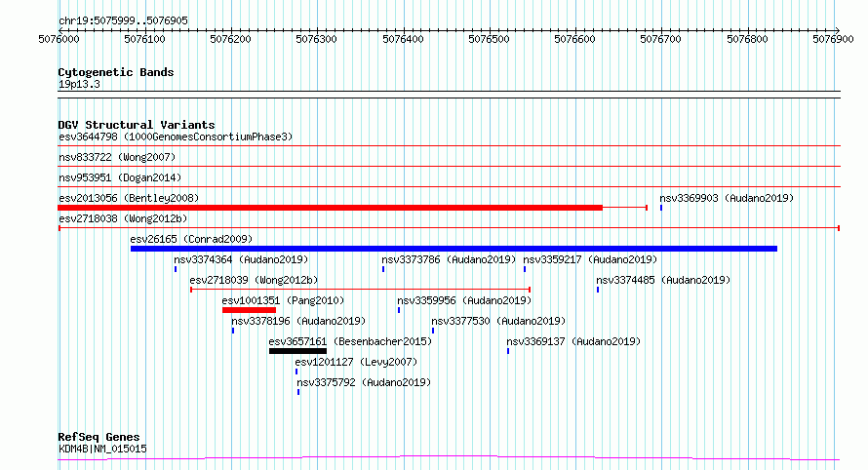Viewport: 868px width, 470px height.
Task: Select nsv3369137 (Audano2019) label
Action: tap(573, 341)
